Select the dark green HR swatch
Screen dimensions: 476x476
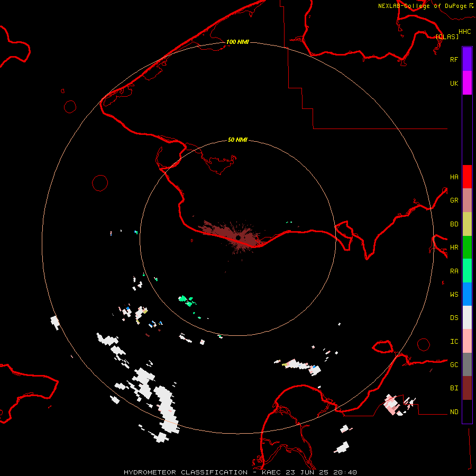pyautogui.click(x=467, y=248)
